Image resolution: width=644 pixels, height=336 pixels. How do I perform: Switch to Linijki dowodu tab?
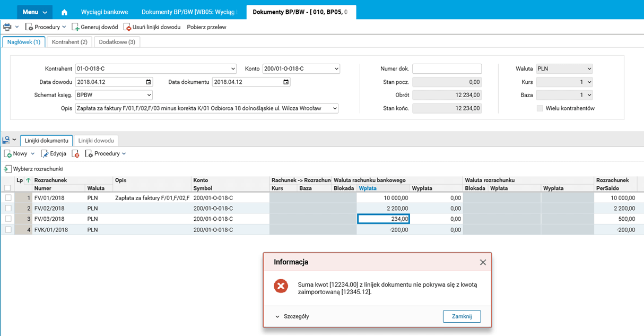96,141
